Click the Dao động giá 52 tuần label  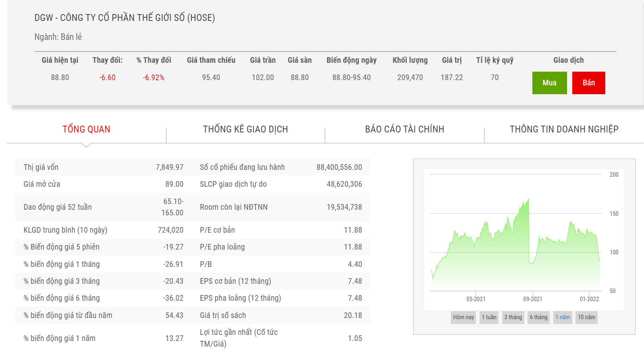[x=58, y=207]
